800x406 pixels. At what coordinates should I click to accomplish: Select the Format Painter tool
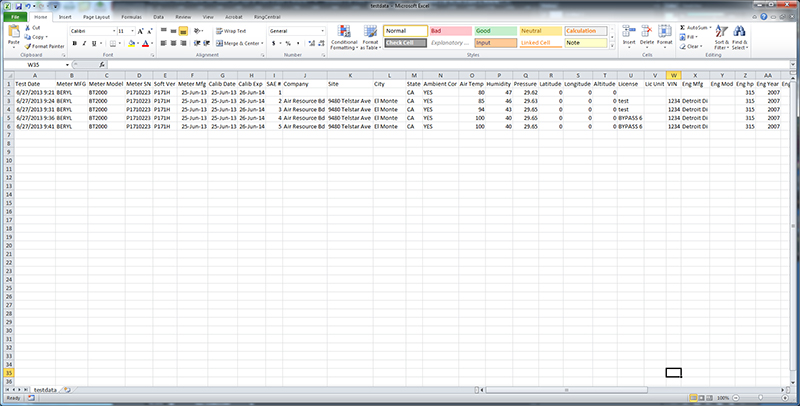point(46,47)
